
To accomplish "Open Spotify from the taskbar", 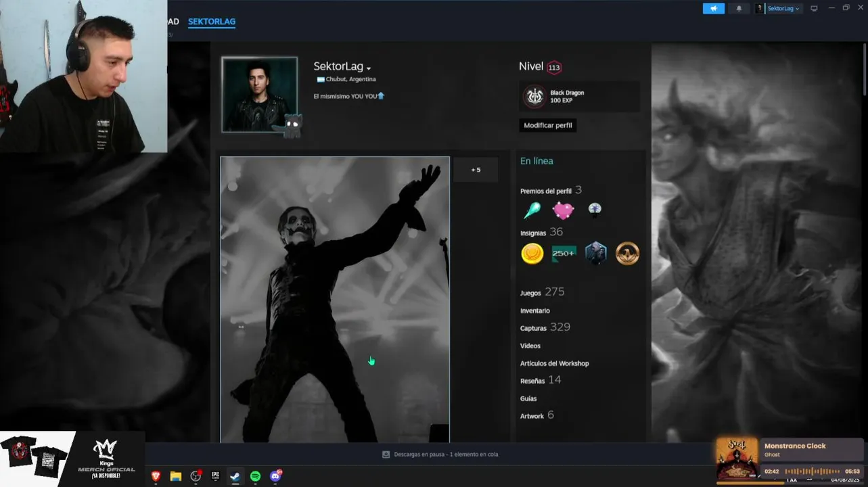I will (255, 476).
